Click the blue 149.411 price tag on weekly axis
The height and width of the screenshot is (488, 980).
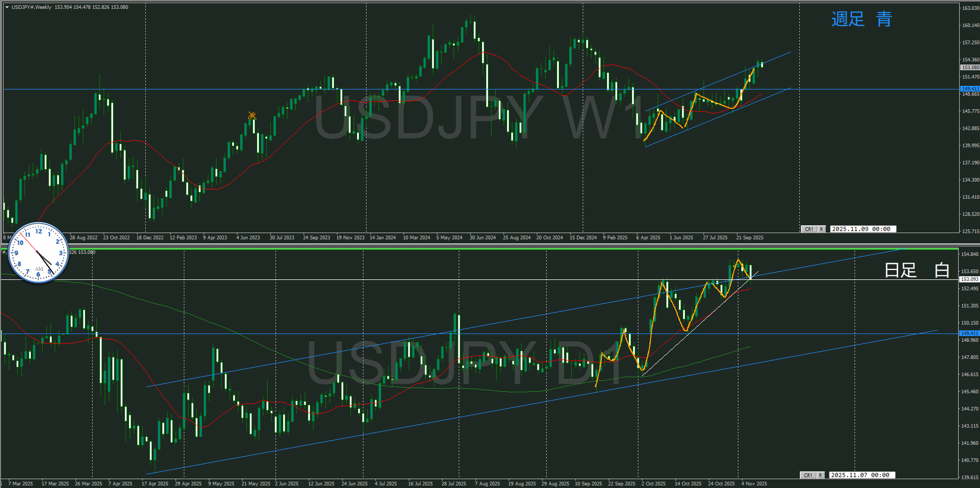(x=970, y=89)
